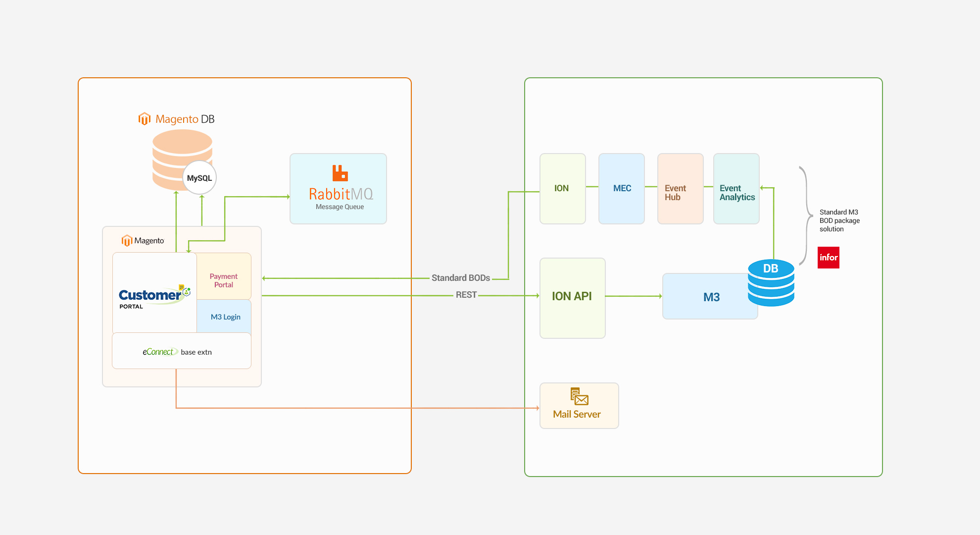Switch to the Payment Portal tab
Viewport: 980px width, 535px height.
click(x=224, y=280)
